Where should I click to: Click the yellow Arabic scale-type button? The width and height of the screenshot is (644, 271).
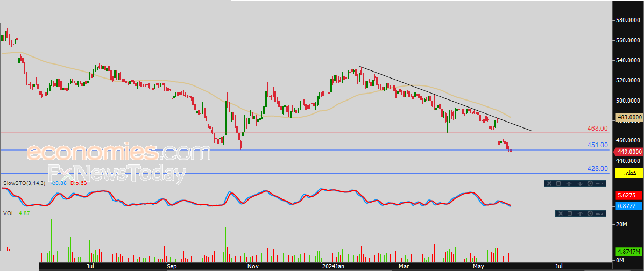pyautogui.click(x=629, y=173)
